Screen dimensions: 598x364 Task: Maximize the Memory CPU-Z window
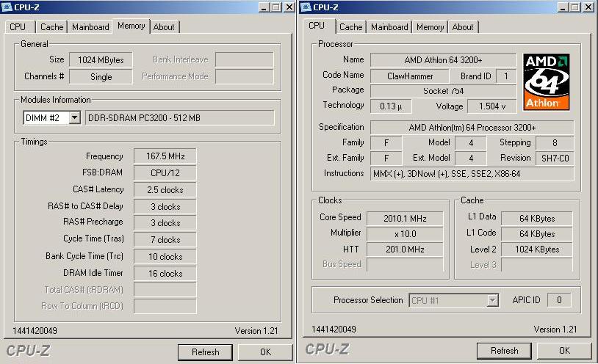tap(276, 7)
